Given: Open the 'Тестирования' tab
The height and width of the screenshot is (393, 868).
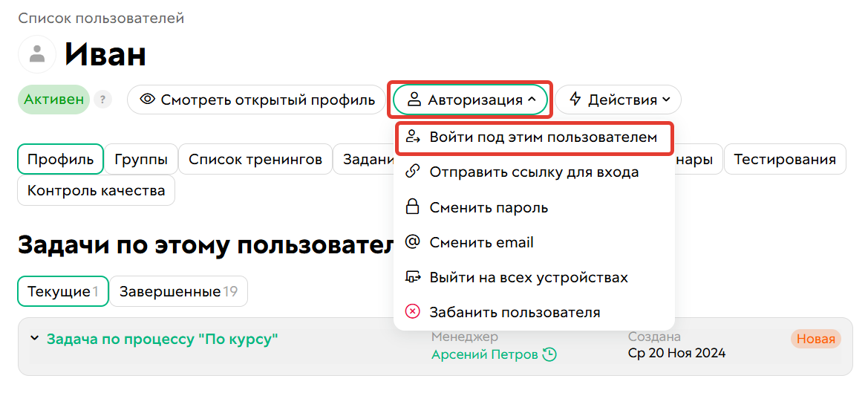Looking at the screenshot, I should pyautogui.click(x=785, y=160).
